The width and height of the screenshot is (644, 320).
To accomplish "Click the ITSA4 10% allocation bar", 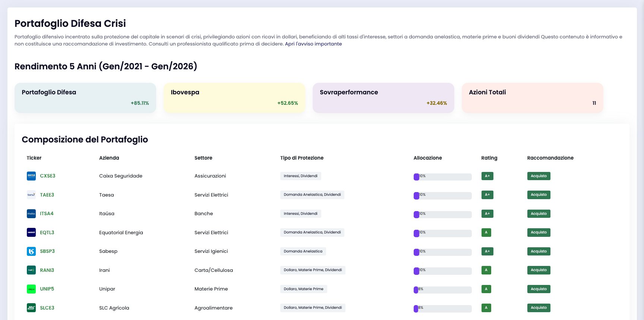I will point(443,214).
